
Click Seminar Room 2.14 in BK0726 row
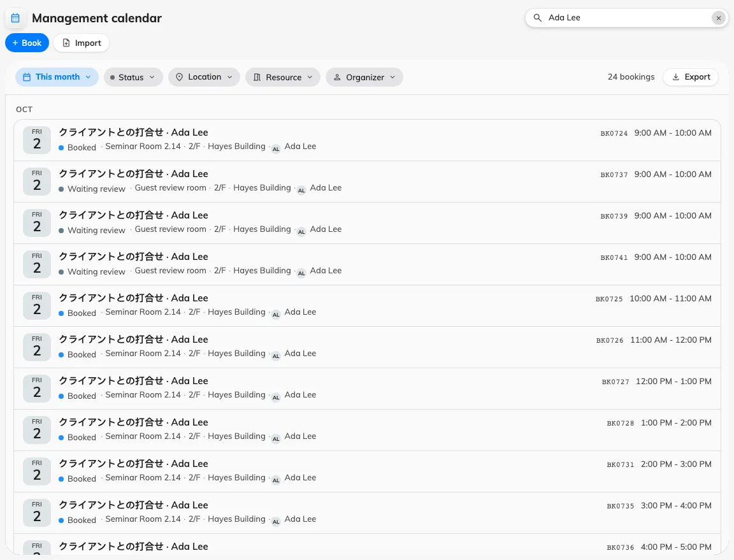(x=143, y=354)
